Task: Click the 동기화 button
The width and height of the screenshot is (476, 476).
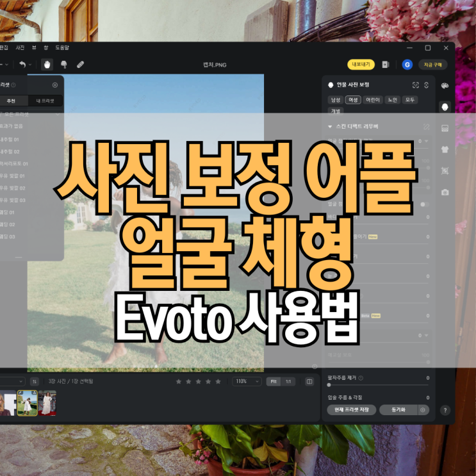Action: [398, 410]
